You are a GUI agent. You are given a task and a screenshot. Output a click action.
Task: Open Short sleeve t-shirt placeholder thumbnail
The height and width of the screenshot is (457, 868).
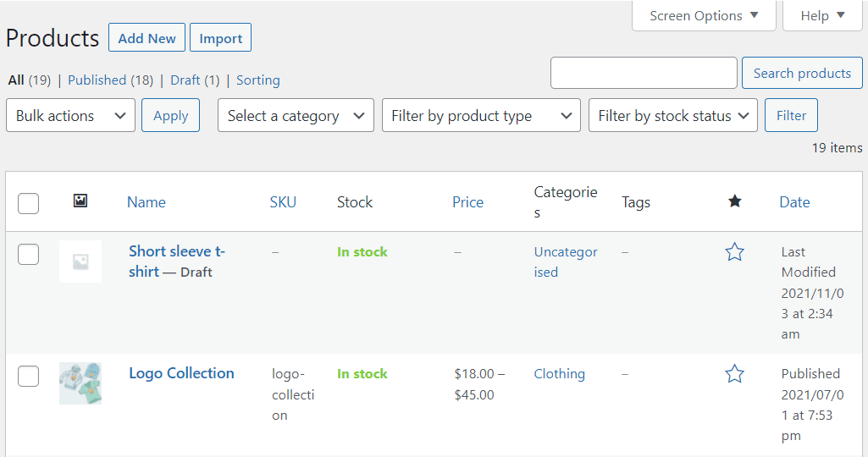tap(80, 262)
